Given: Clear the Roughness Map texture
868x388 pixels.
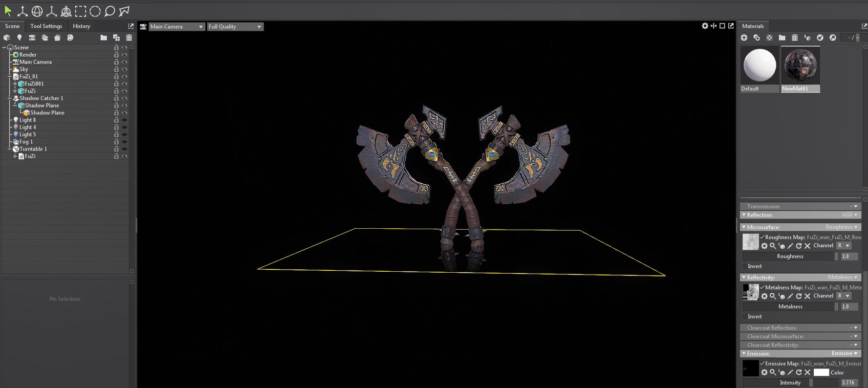Looking at the screenshot, I should [x=807, y=246].
